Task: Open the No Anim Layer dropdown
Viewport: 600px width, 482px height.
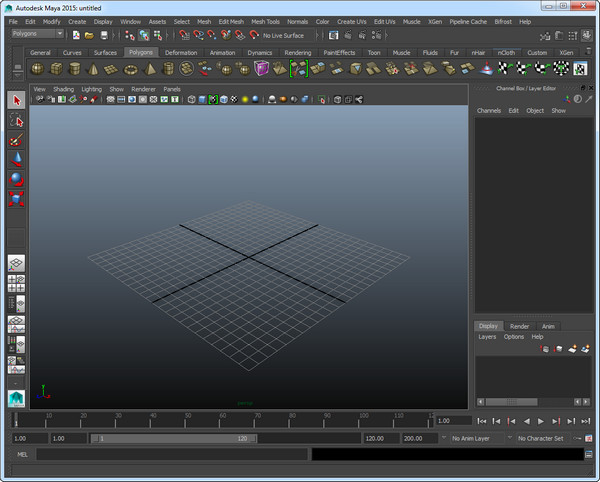Action: [475, 438]
